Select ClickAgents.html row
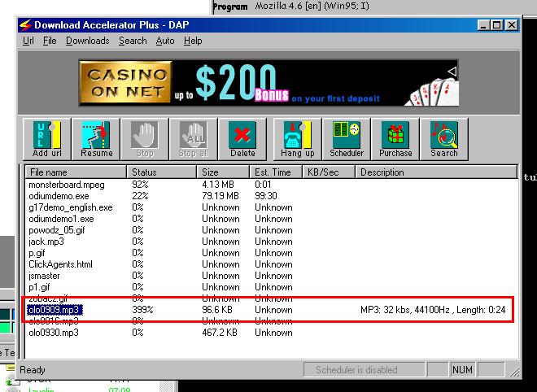This screenshot has height=392, width=537. (60, 264)
